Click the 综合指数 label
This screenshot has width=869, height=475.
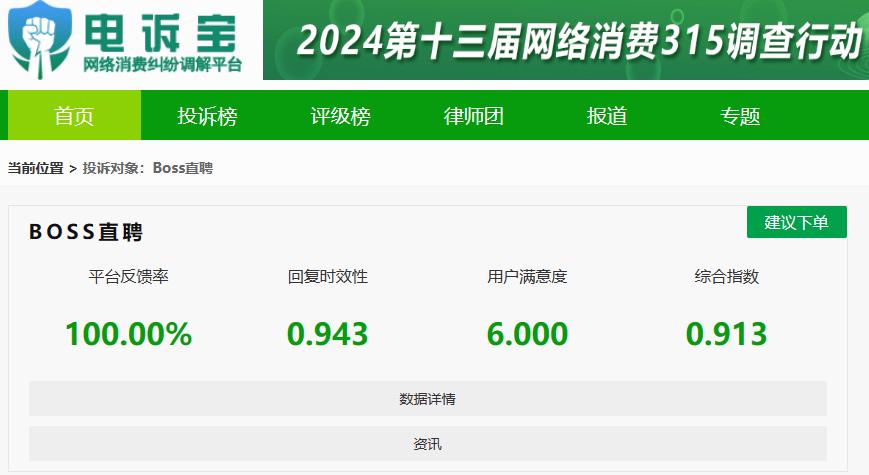(727, 276)
